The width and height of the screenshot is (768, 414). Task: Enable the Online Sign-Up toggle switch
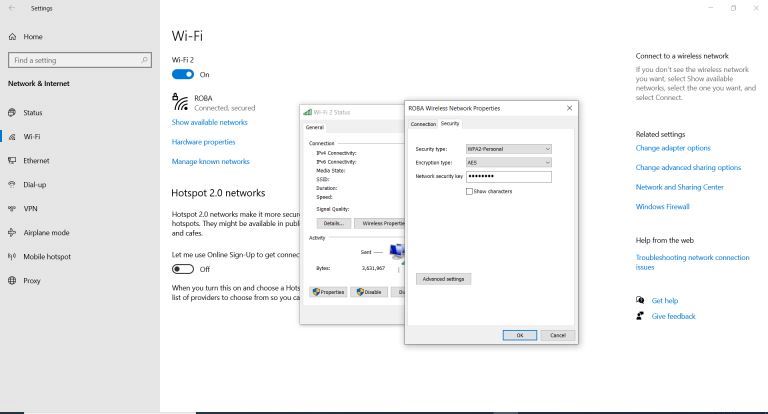(x=183, y=269)
